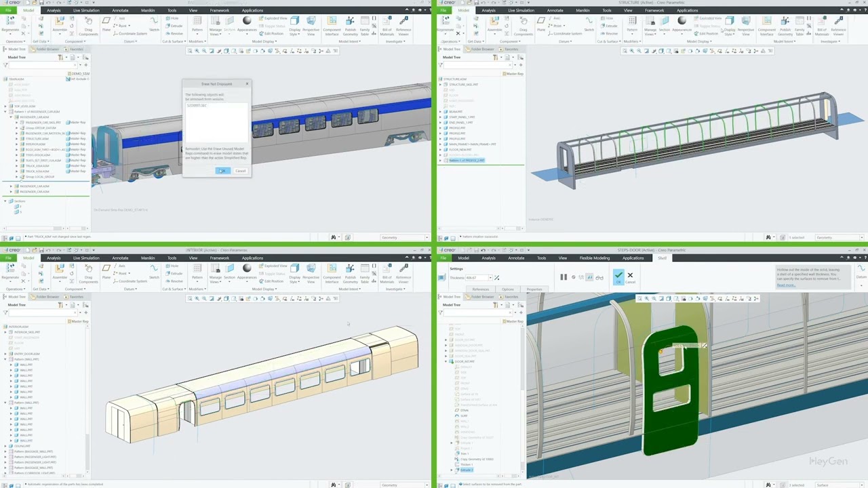
Task: Click Thickness input field in Shell dashboard
Action: (x=477, y=278)
